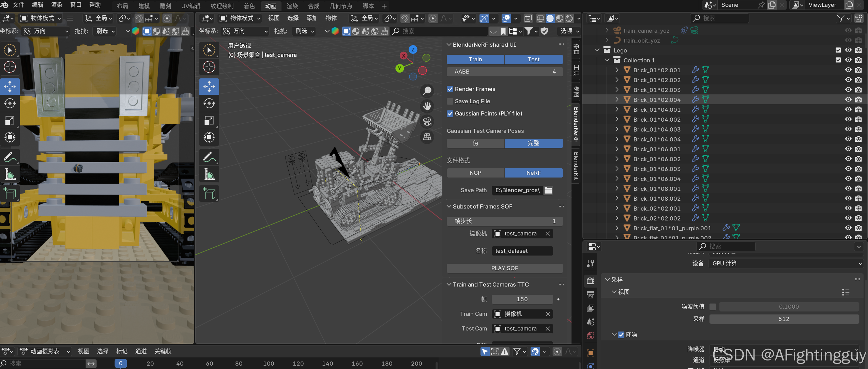Screen dimensions: 868x369
Task: Click the 名称 test_dataset input field
Action: tap(522, 251)
